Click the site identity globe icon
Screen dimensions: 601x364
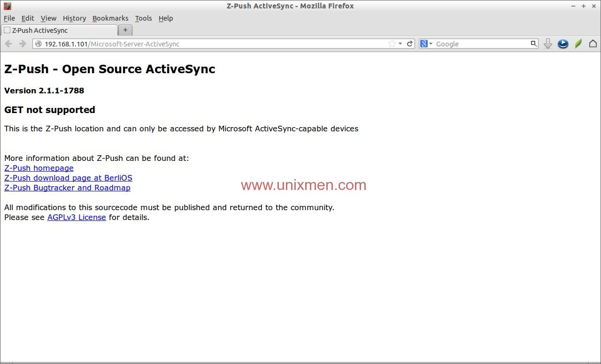click(39, 44)
